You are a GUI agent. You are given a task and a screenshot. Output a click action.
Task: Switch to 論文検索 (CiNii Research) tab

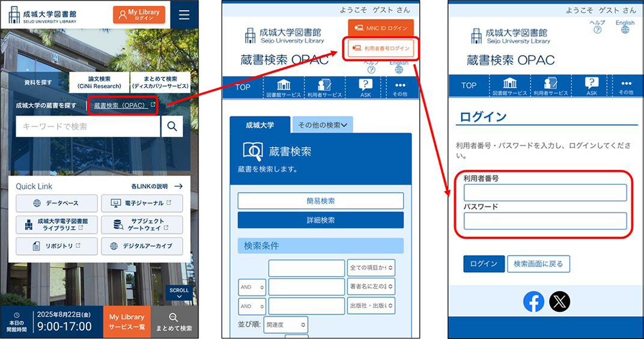tap(99, 82)
